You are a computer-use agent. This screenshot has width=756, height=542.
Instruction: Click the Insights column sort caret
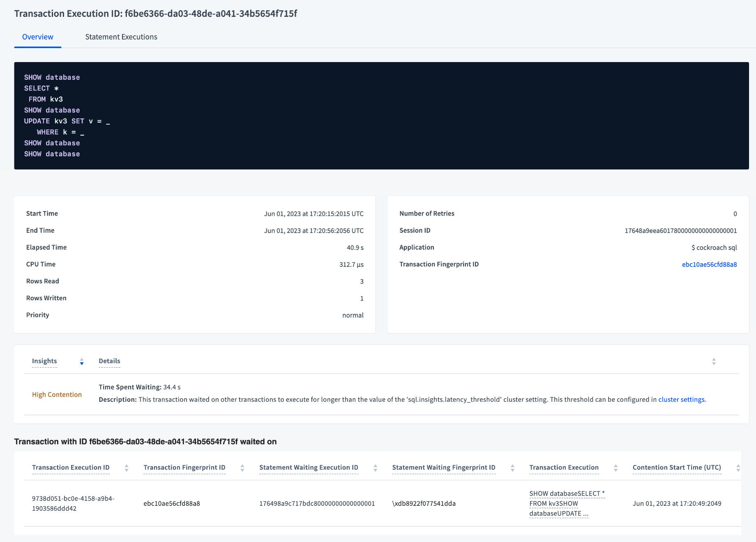(82, 362)
